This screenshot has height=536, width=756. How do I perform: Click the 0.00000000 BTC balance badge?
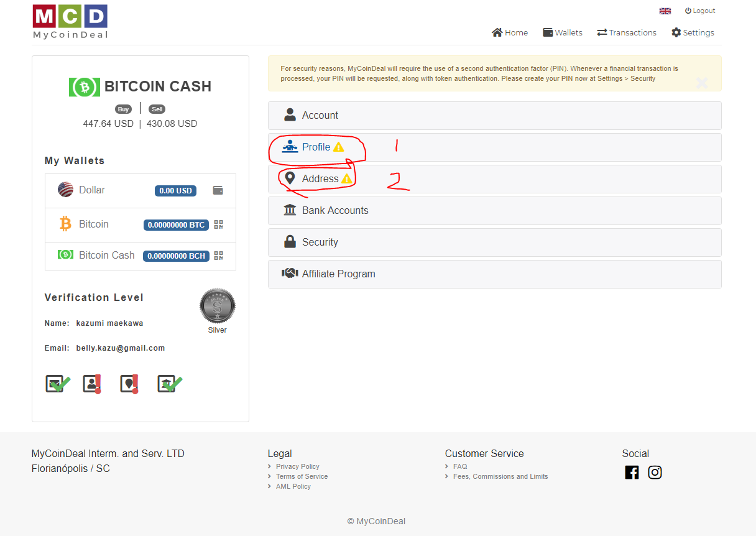tap(176, 225)
